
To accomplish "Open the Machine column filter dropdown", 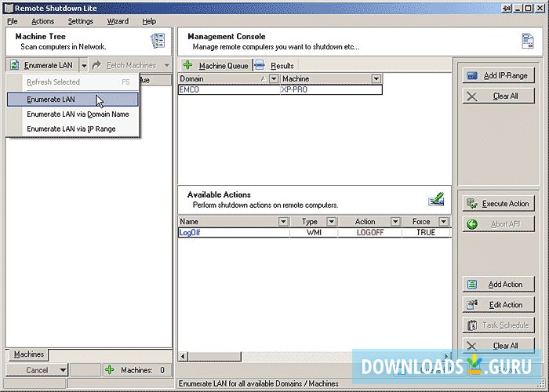I will coord(376,78).
